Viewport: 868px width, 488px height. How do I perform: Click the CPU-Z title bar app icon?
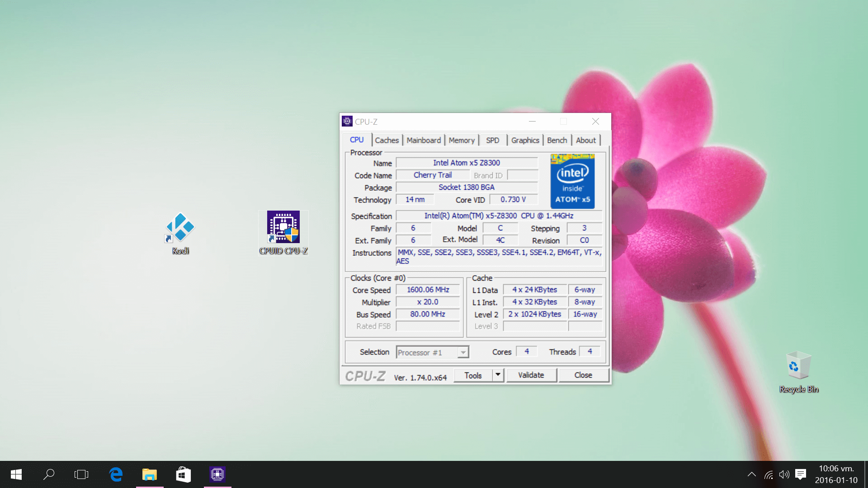[347, 121]
